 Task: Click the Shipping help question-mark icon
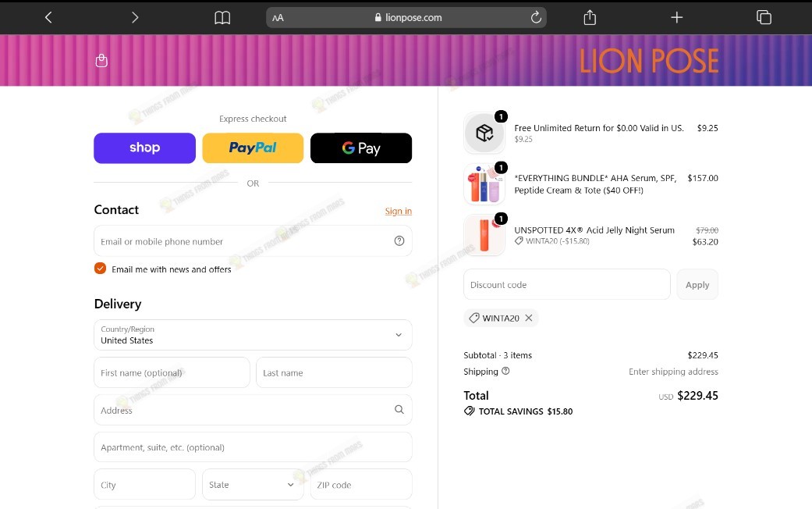point(505,371)
